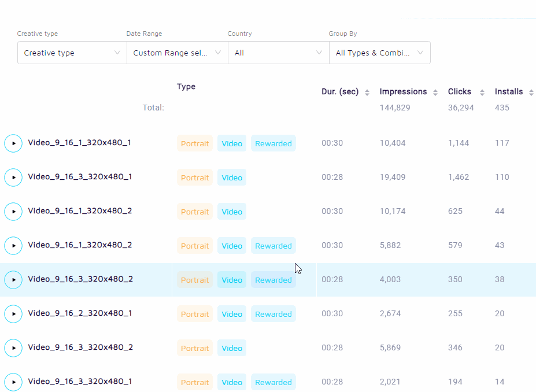Play the video with 19,409 impressions
The width and height of the screenshot is (536, 392).
pyautogui.click(x=13, y=177)
